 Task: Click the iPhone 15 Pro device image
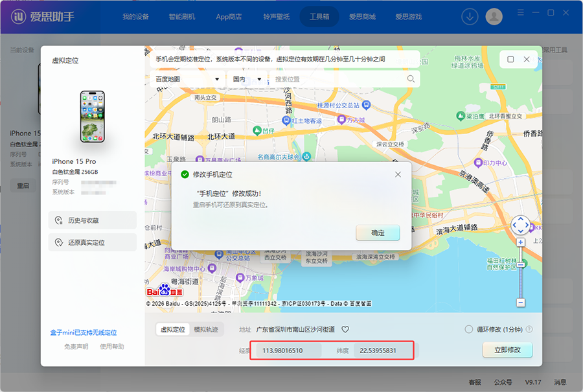click(93, 117)
